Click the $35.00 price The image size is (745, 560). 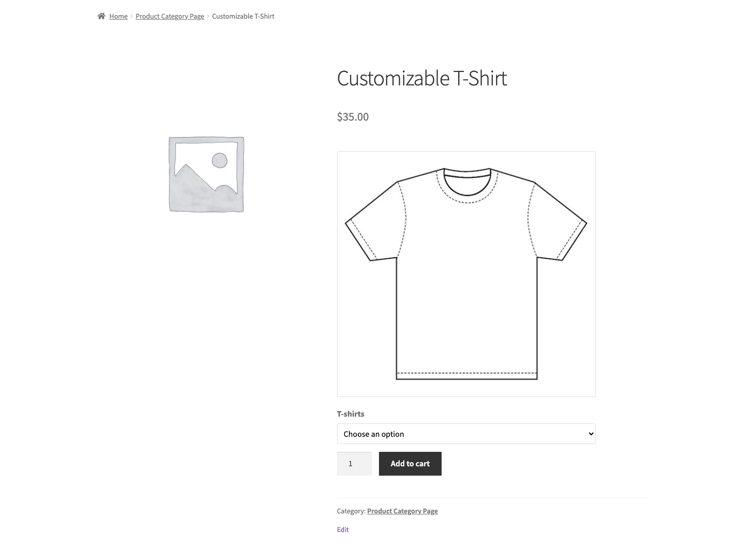(x=353, y=116)
